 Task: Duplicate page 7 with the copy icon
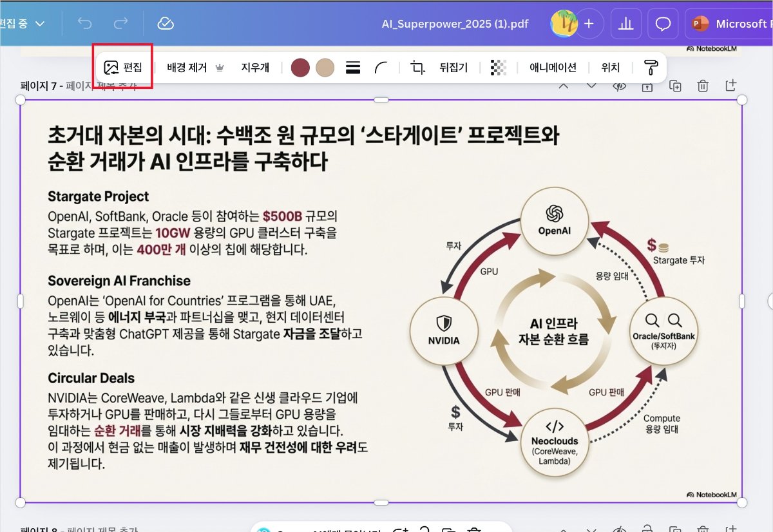(675, 86)
